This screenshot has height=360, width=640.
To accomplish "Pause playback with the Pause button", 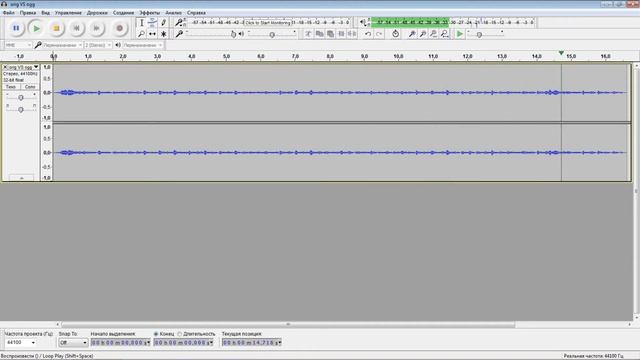I will coord(16,28).
